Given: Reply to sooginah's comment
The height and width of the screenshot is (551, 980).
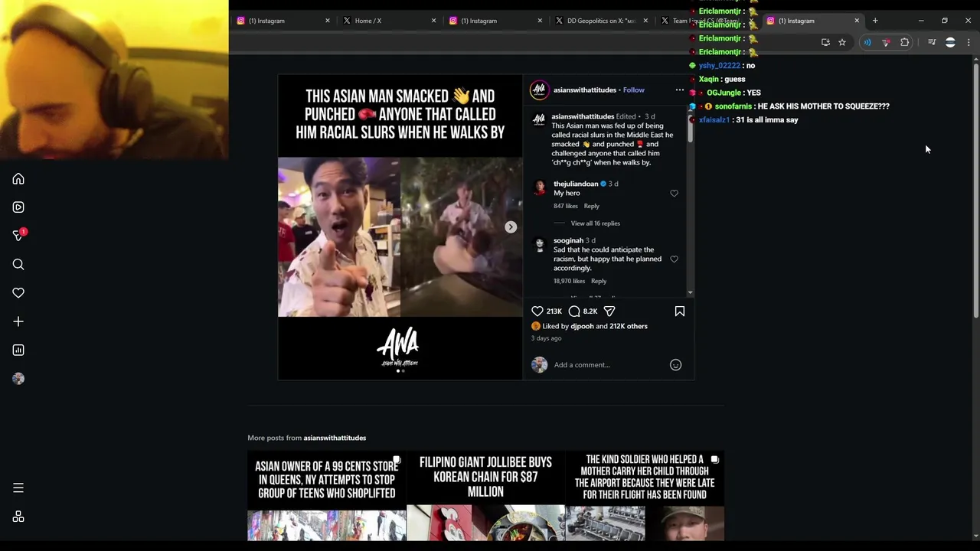Looking at the screenshot, I should point(599,282).
